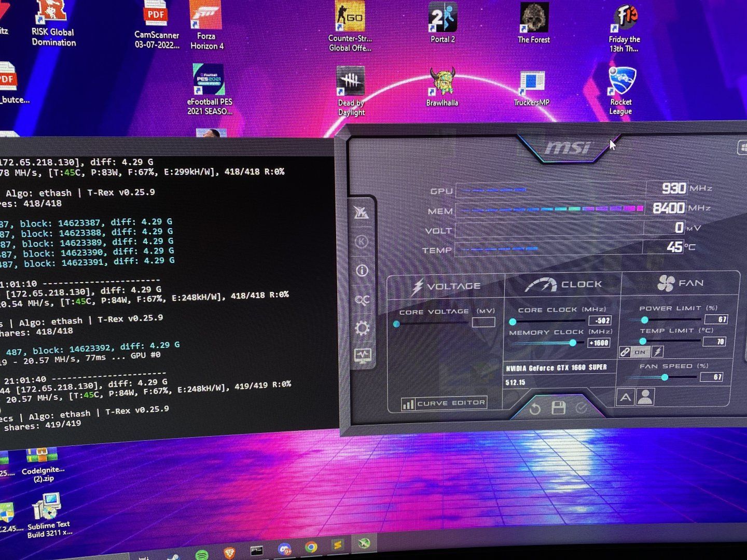Toggle the ON button below Temp Limit
Screen dimensions: 747x560
click(x=640, y=352)
